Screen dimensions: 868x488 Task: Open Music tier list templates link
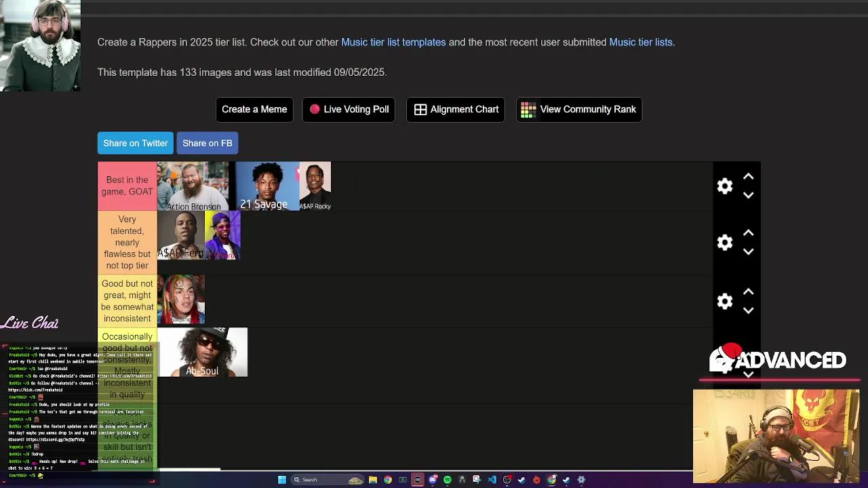click(393, 42)
